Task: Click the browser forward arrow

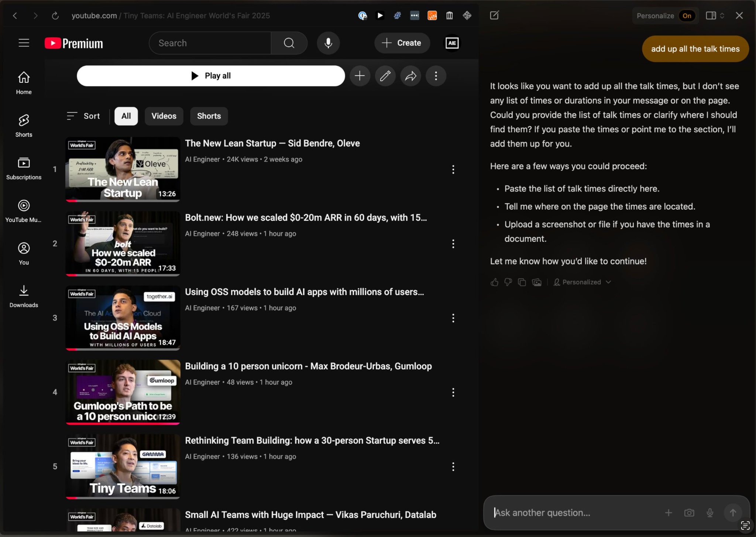Action: point(35,16)
